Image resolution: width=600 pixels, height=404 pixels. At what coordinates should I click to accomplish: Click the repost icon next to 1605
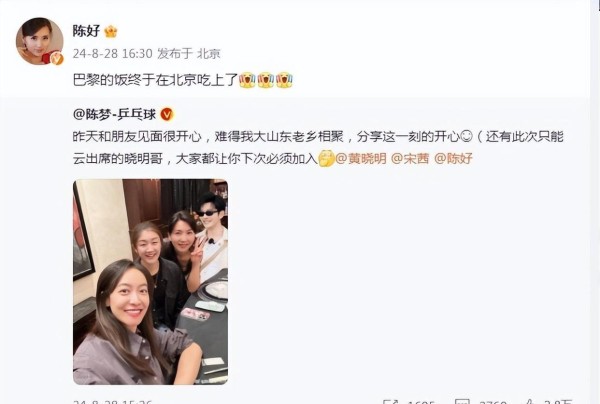(391, 402)
